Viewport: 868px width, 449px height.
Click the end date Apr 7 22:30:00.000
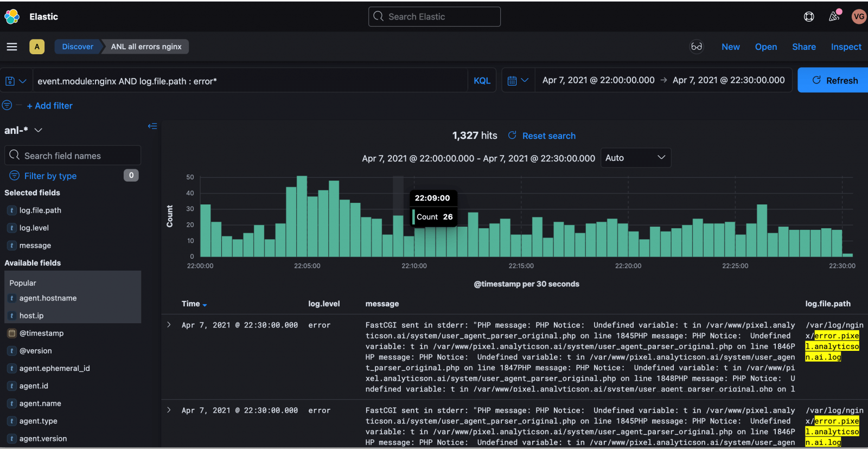[x=729, y=80]
